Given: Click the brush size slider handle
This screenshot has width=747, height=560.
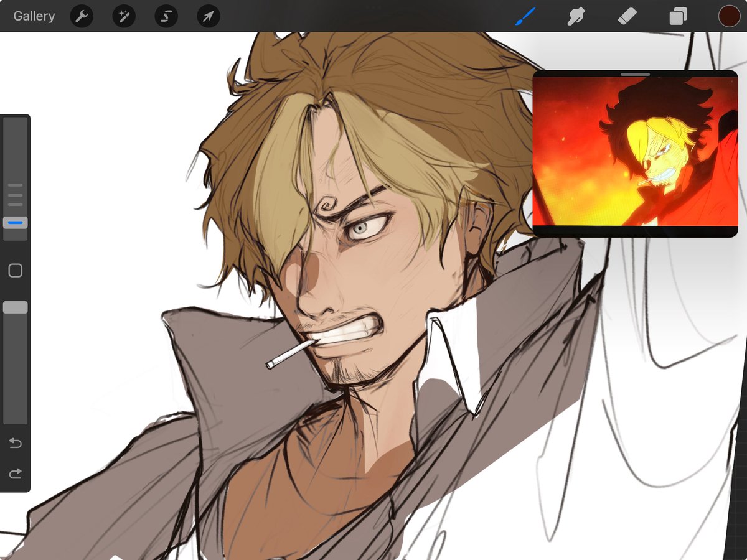Looking at the screenshot, I should click(16, 223).
